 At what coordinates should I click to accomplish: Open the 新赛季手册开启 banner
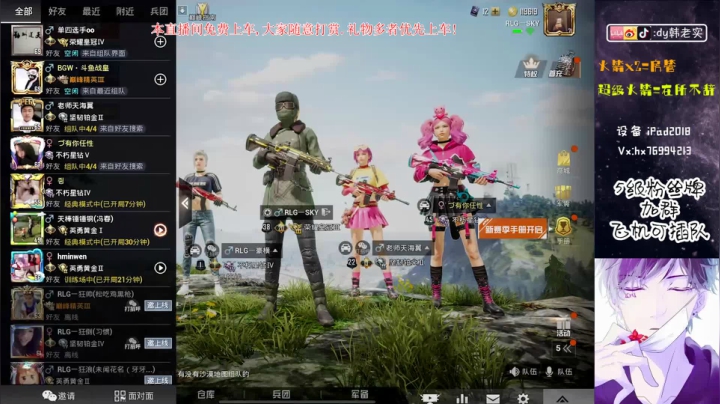point(513,229)
